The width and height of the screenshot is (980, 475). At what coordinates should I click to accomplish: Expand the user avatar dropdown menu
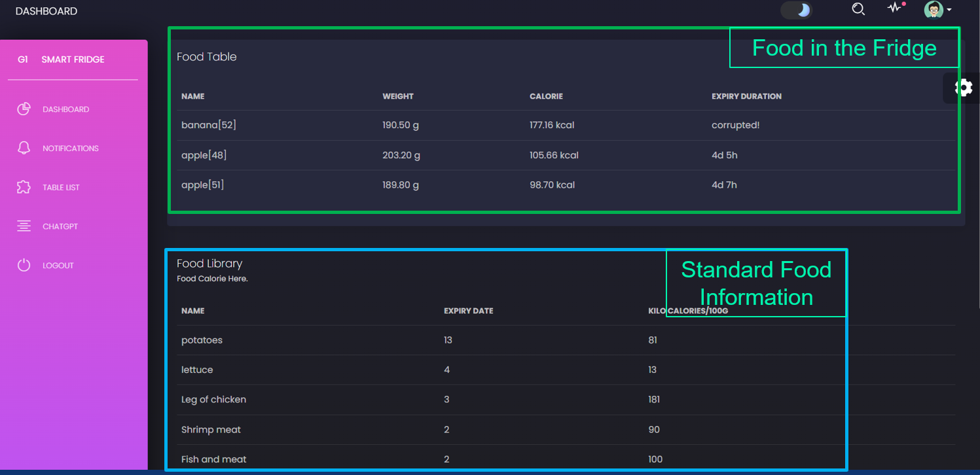coord(937,10)
